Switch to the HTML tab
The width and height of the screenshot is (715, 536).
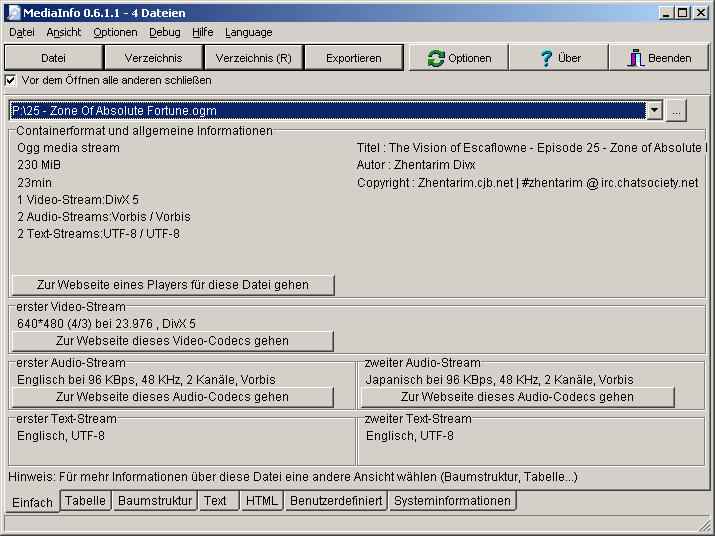point(261,500)
